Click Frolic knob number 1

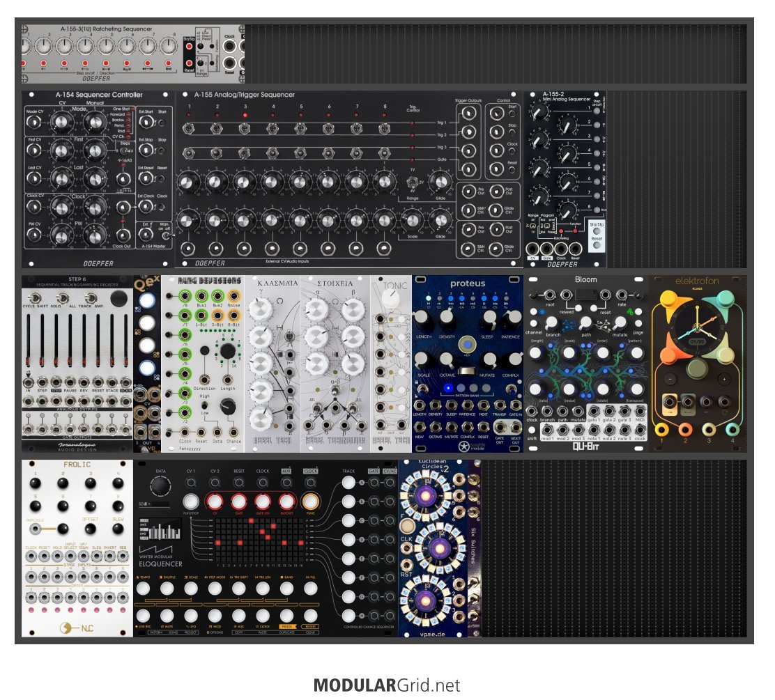[35, 483]
